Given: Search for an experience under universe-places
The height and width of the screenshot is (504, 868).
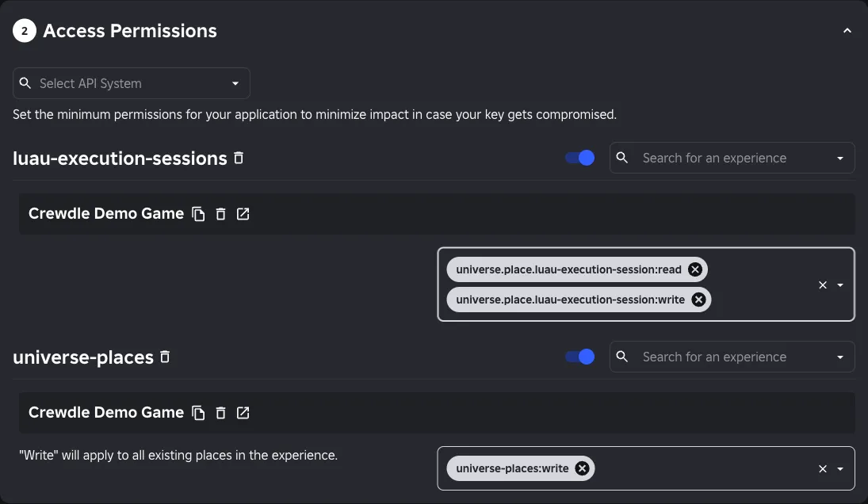Looking at the screenshot, I should (732, 357).
